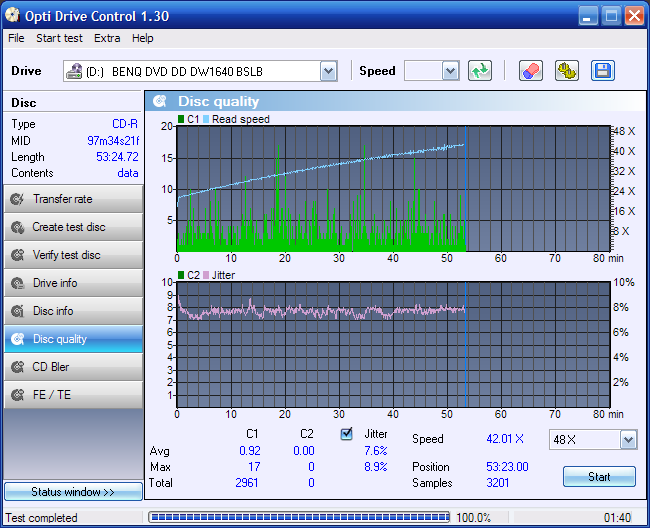Image resolution: width=650 pixels, height=528 pixels.
Task: Click the Disc quality sidebar icon
Action: 17,339
